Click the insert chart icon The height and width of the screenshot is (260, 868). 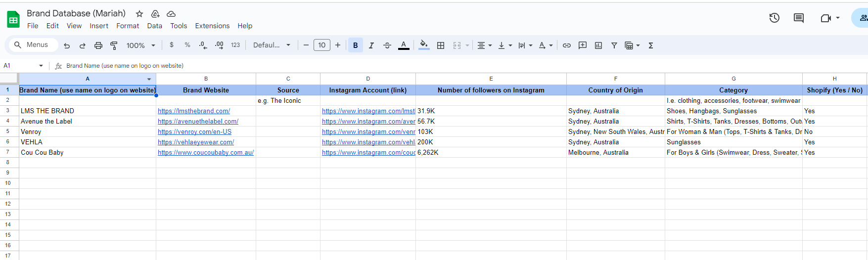[x=598, y=45]
